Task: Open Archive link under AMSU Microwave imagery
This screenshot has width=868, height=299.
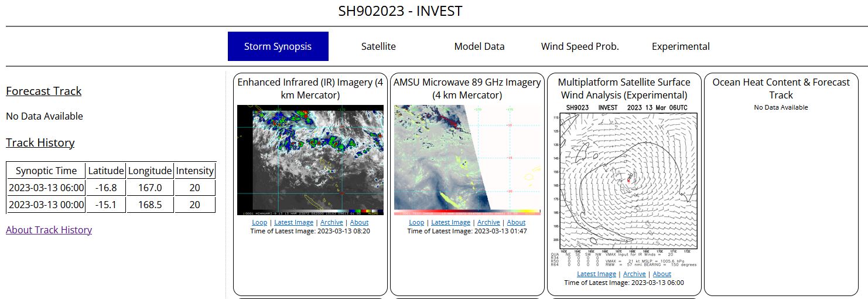Action: pos(488,222)
